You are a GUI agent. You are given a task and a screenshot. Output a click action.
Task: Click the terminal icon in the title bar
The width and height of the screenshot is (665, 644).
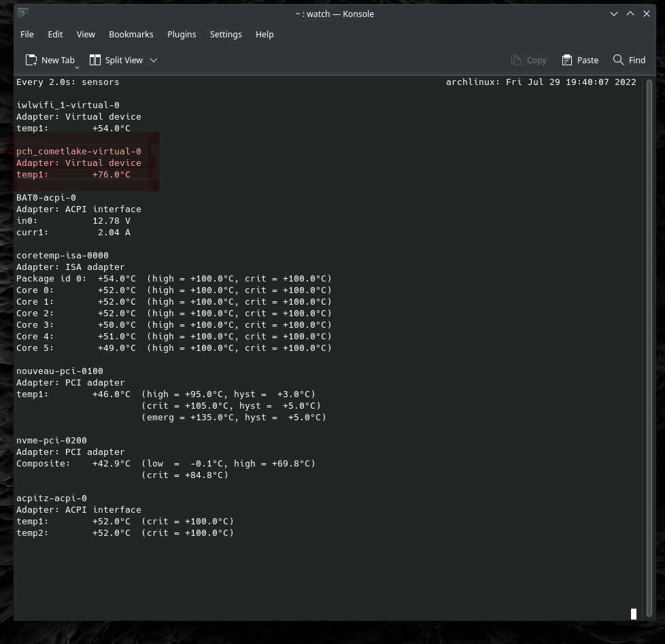click(x=23, y=14)
